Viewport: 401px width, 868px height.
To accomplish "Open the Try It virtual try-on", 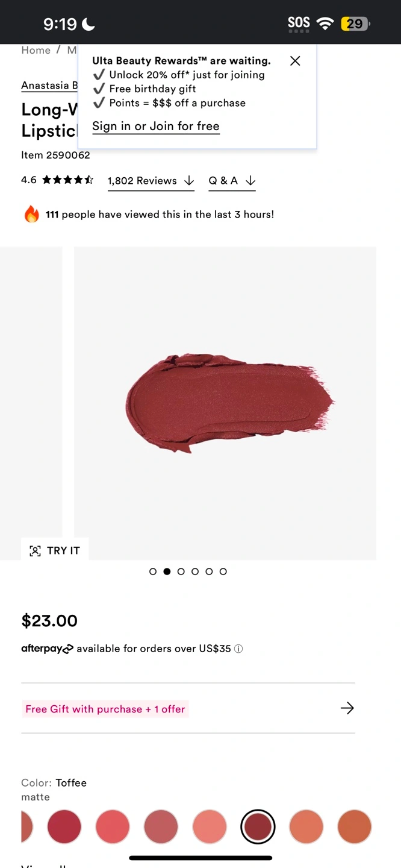I will 55,550.
